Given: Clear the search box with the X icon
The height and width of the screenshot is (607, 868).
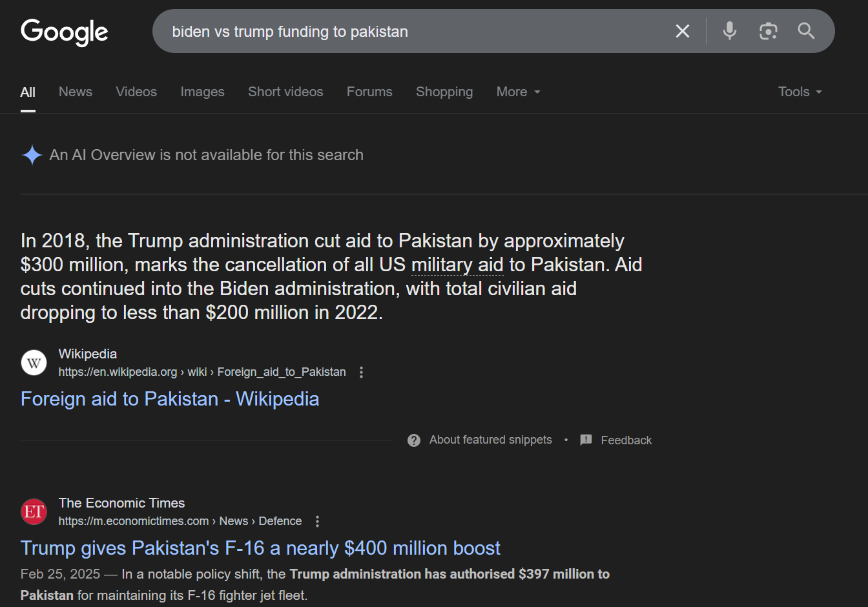Looking at the screenshot, I should 683,31.
